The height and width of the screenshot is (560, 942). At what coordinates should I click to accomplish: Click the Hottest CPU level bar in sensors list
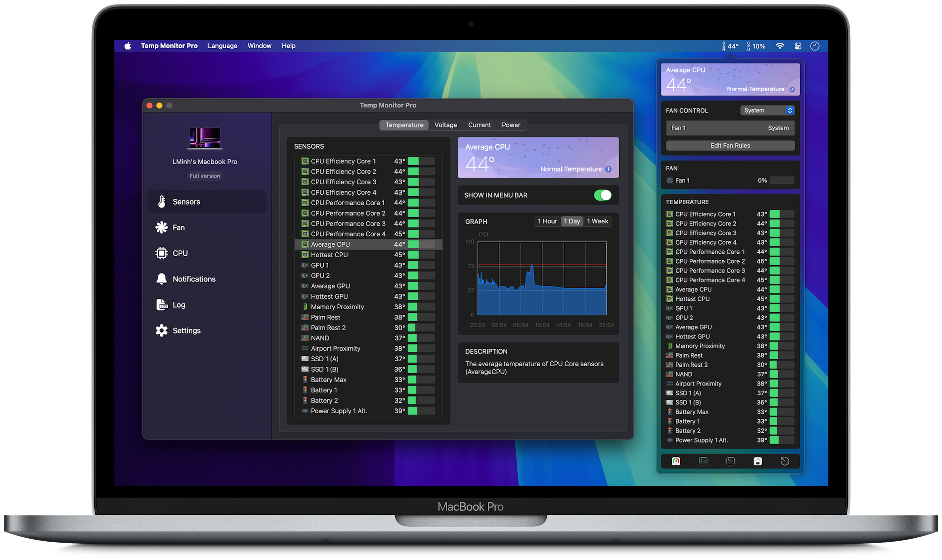(421, 255)
